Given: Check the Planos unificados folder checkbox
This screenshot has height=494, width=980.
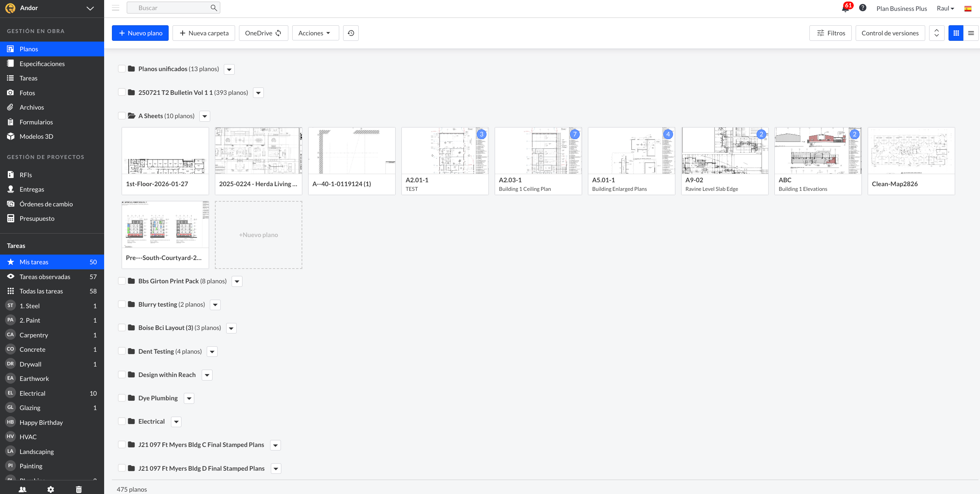Looking at the screenshot, I should 122,69.
